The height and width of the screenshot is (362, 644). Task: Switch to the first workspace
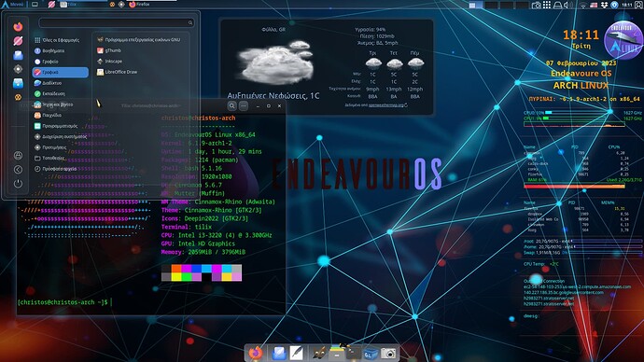[x=476, y=5]
